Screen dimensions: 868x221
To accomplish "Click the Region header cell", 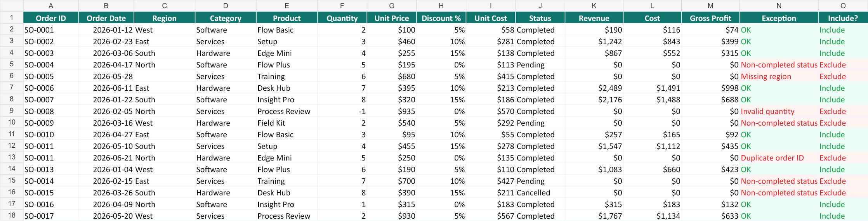I will click(164, 18).
